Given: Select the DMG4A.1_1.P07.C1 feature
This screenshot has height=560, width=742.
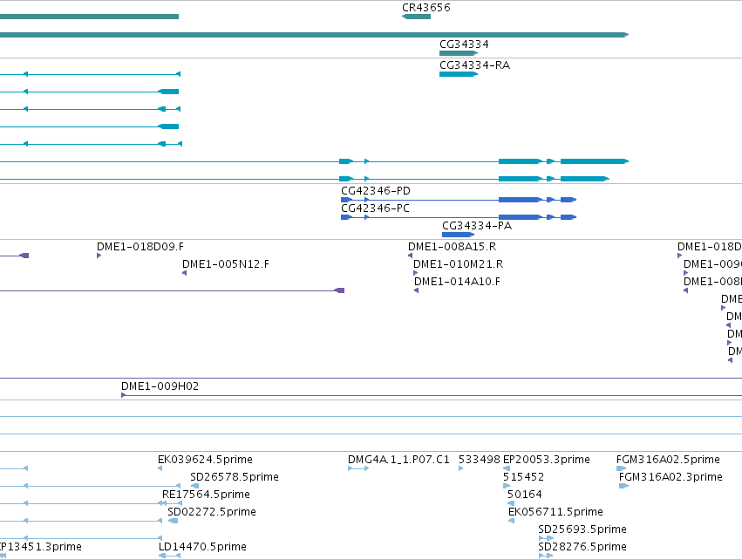Looking at the screenshot, I should tap(358, 468).
